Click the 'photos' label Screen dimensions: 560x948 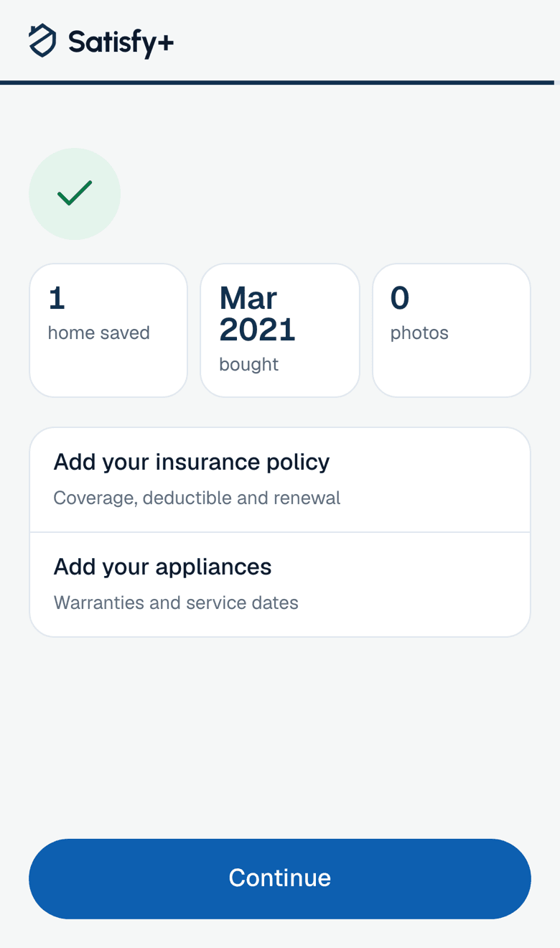419,333
